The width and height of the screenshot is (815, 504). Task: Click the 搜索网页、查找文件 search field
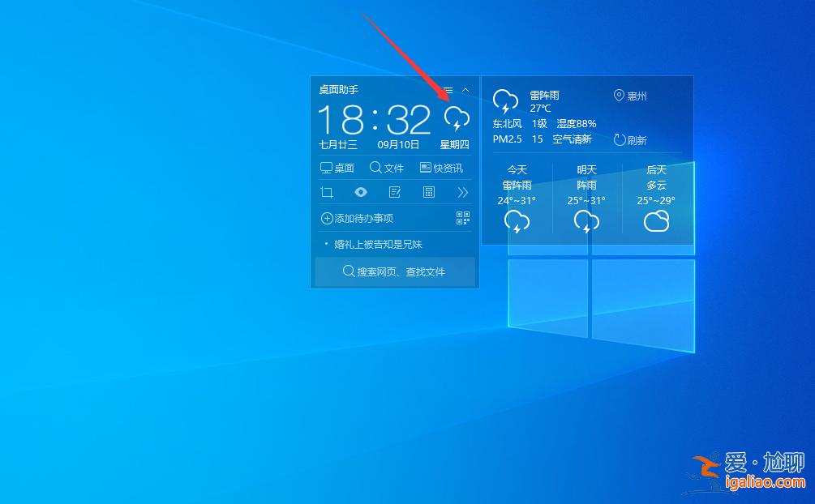tap(395, 271)
